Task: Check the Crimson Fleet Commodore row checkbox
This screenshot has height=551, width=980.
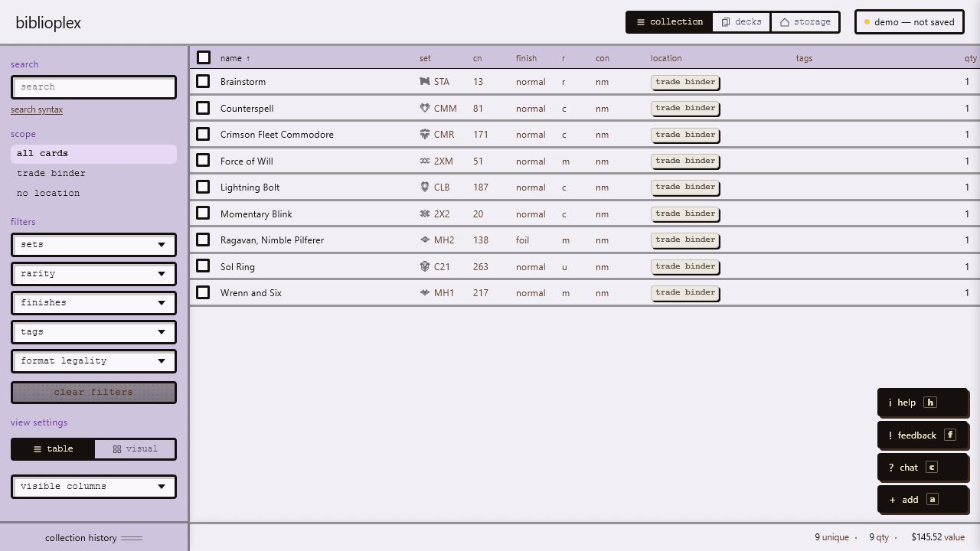Action: click(x=203, y=134)
